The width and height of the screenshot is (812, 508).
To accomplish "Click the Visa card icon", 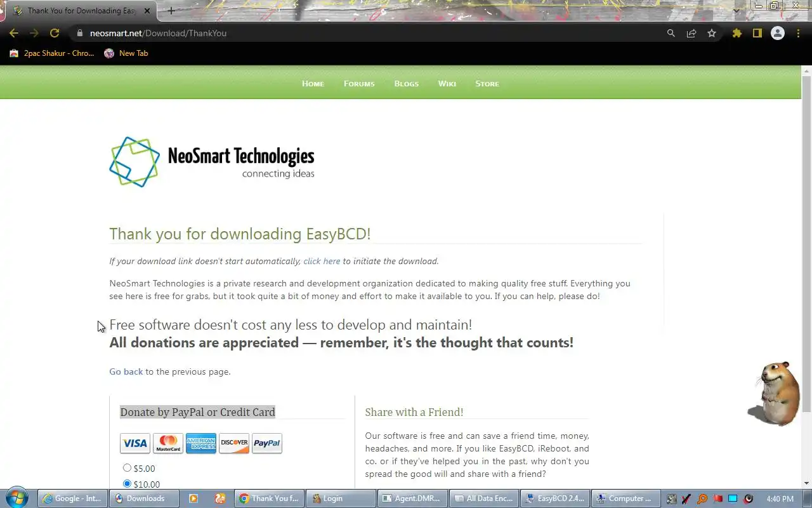I will click(135, 443).
